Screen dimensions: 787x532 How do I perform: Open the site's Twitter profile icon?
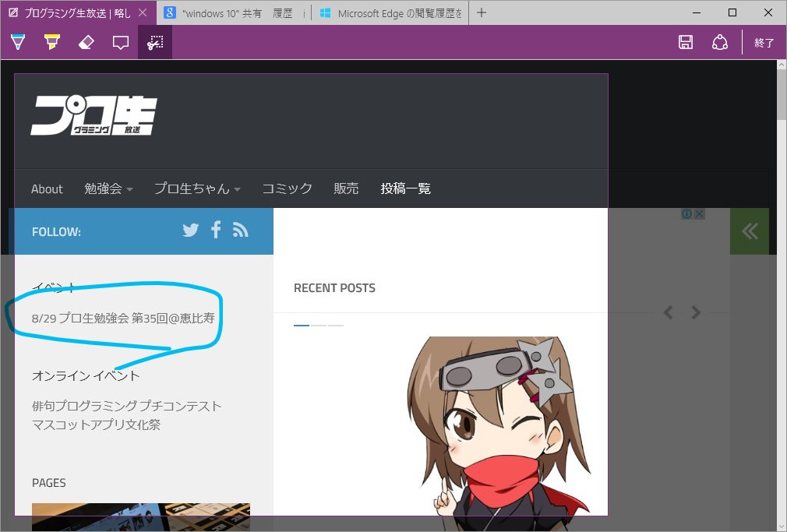tap(190, 230)
